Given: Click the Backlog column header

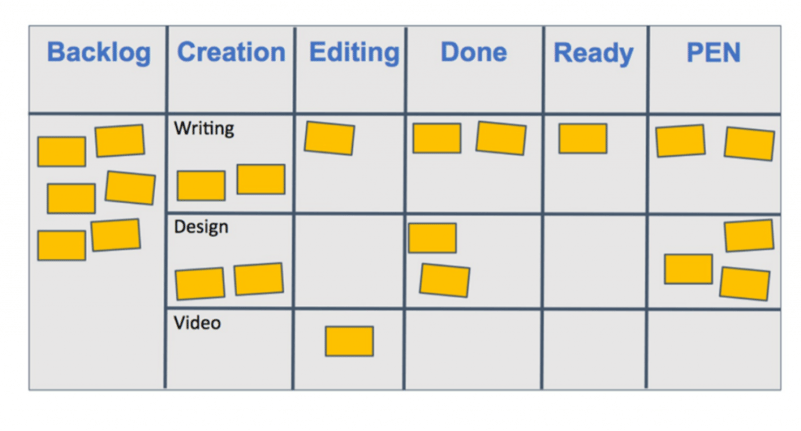Looking at the screenshot, I should coord(99,53).
